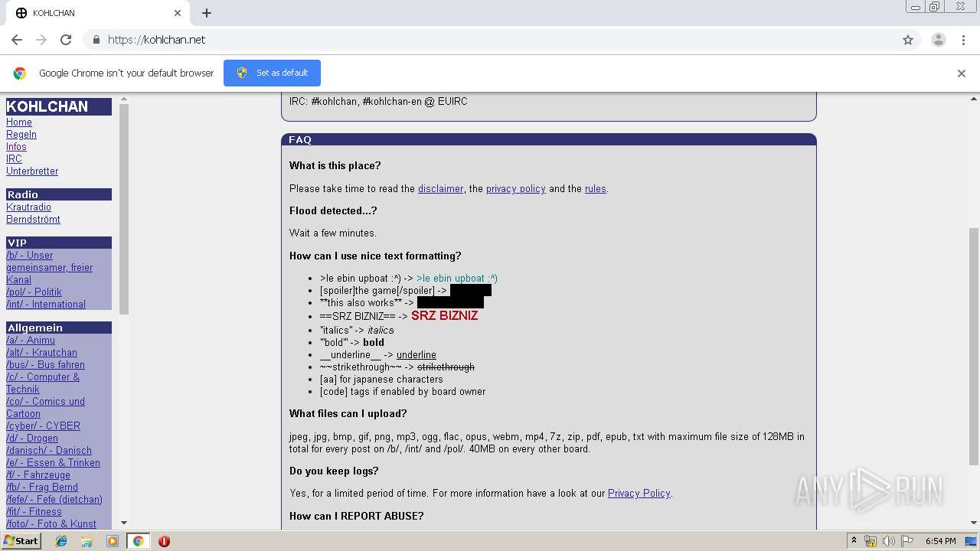Open the network tray icon
Viewport: 980px width, 551px height.
coord(871,541)
